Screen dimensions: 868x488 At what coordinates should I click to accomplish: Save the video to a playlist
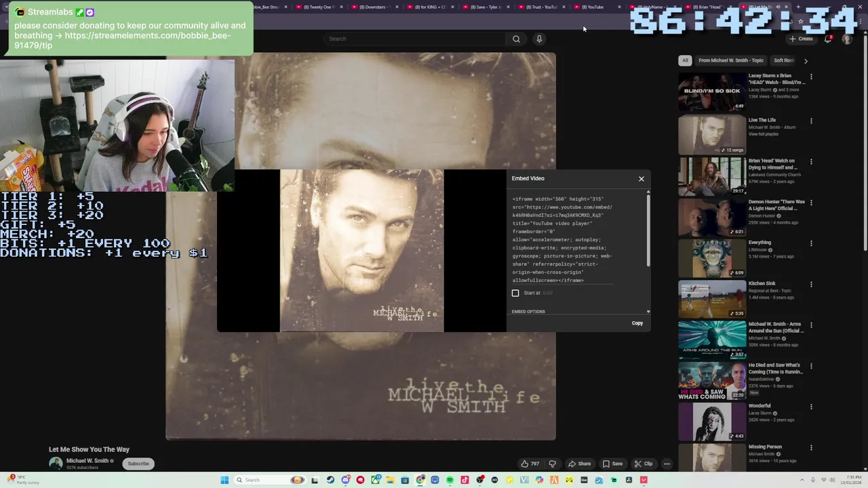pyautogui.click(x=612, y=464)
